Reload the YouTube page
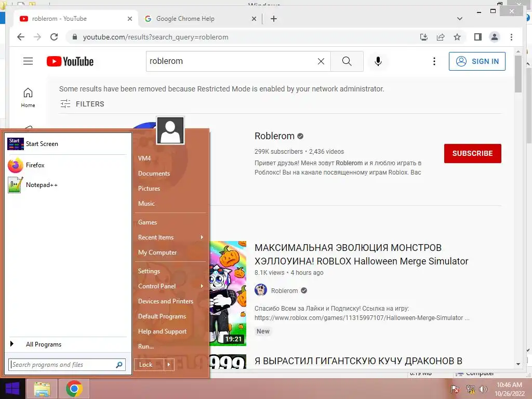Viewport: 532px width, 399px height. 54,37
